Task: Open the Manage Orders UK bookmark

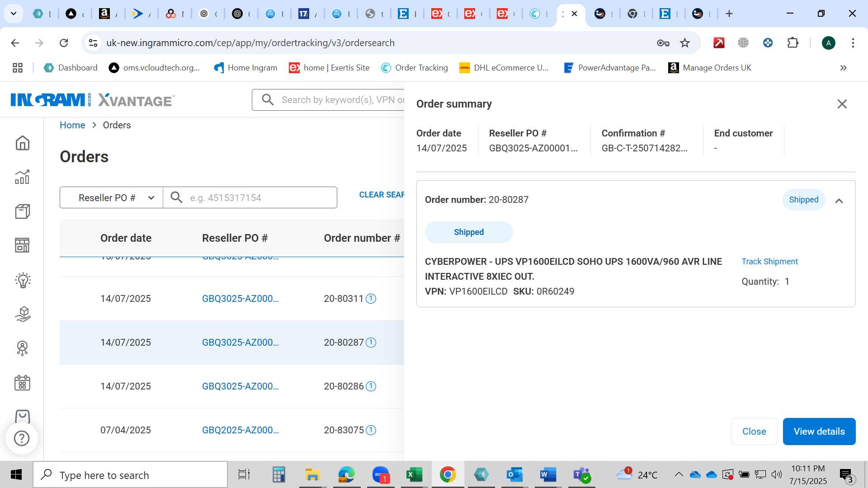Action: 710,68
